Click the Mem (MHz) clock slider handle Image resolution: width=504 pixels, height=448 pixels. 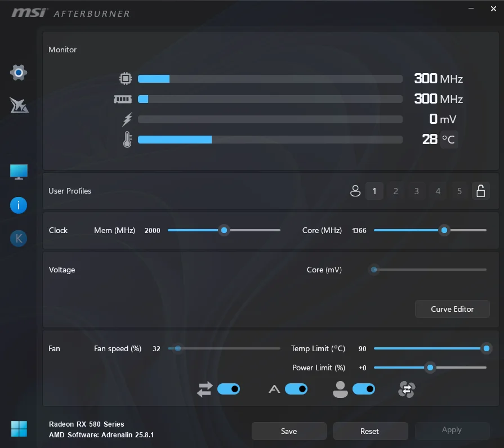coord(224,230)
